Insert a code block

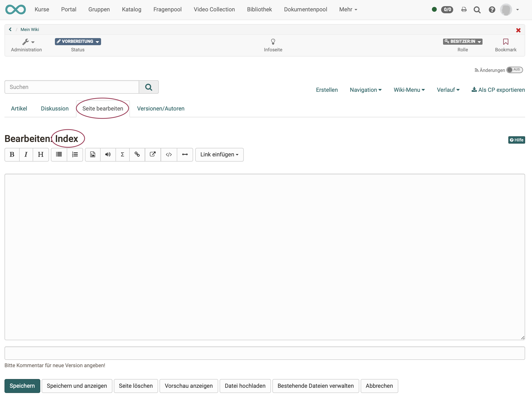[x=168, y=154]
